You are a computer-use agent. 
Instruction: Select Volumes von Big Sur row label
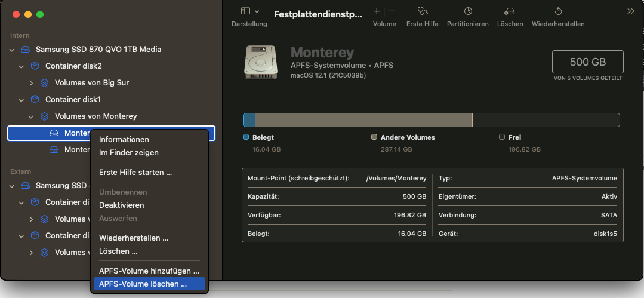tap(92, 82)
